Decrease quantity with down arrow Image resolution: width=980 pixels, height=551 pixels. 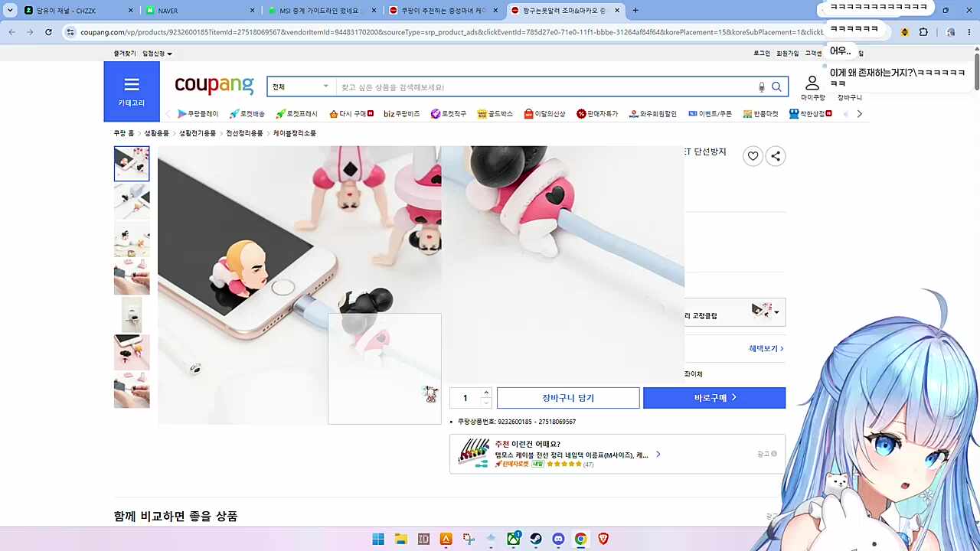[486, 403]
